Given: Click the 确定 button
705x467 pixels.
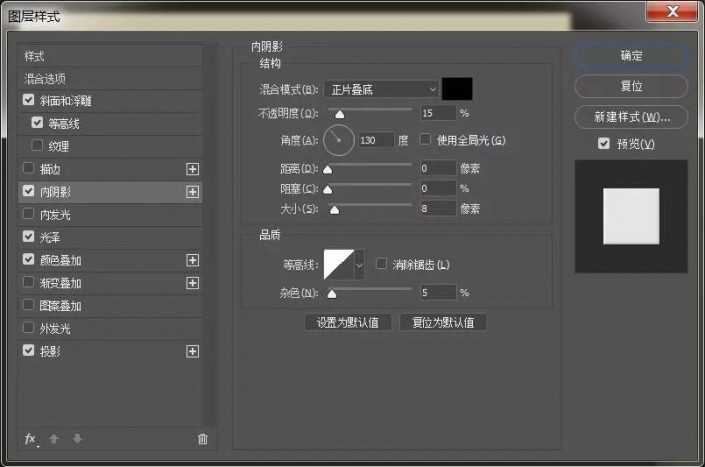Looking at the screenshot, I should point(631,56).
